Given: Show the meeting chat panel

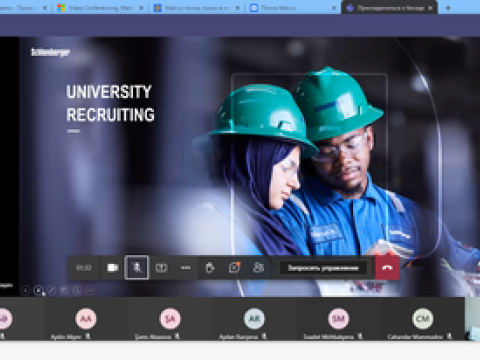Looking at the screenshot, I should click(x=234, y=268).
